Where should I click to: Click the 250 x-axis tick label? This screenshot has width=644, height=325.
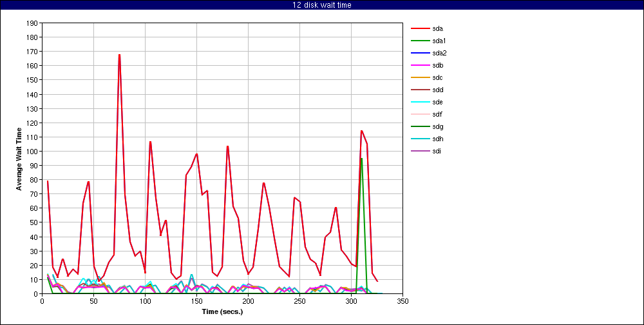tap(299, 301)
